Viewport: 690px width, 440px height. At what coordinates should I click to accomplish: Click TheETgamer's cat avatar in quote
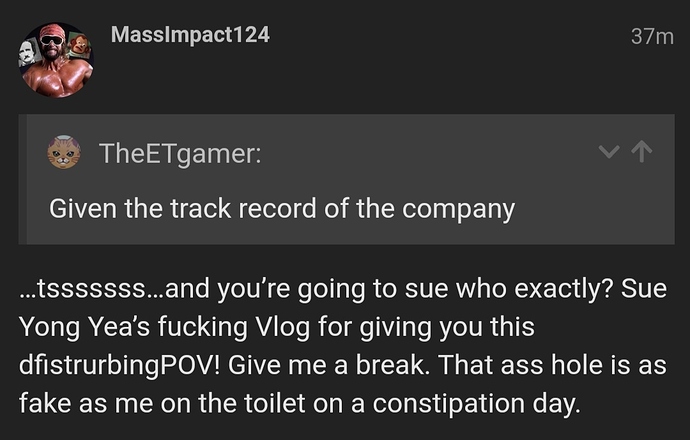64,152
